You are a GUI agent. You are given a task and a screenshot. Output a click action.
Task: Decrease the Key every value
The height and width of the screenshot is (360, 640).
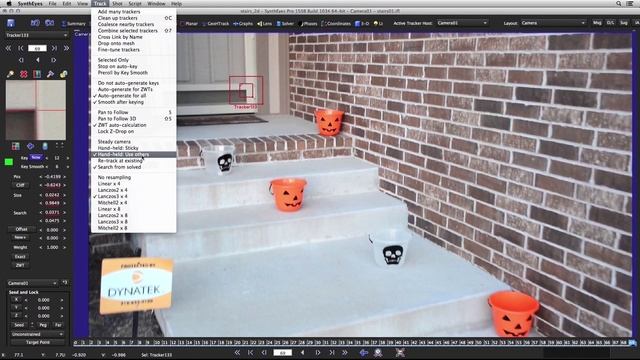[x=47, y=158]
